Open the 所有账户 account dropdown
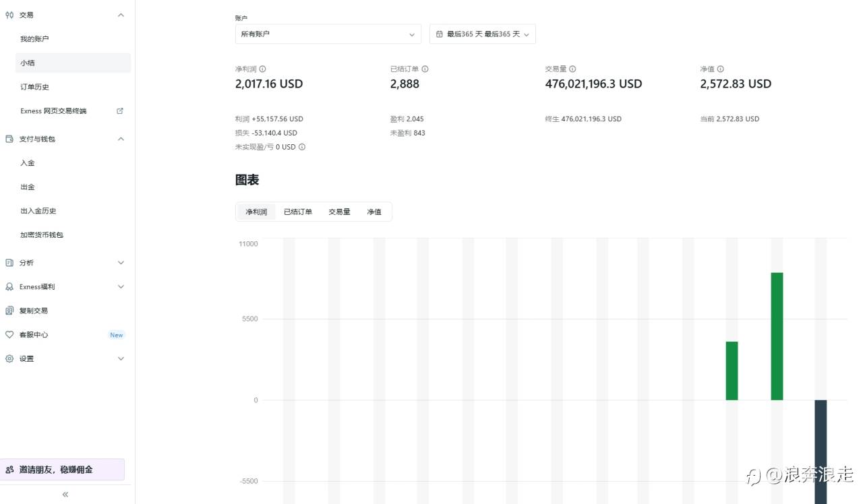This screenshot has width=863, height=504. (x=328, y=34)
